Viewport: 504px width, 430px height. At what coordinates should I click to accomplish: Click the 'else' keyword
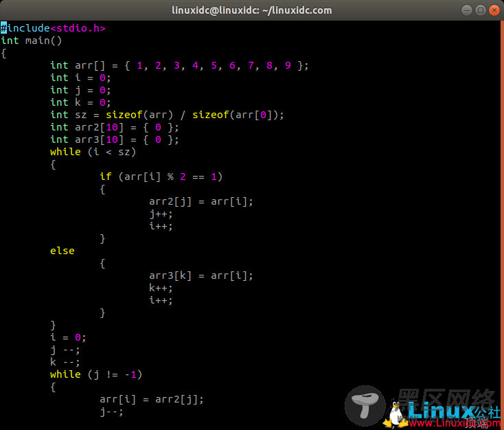tap(62, 251)
